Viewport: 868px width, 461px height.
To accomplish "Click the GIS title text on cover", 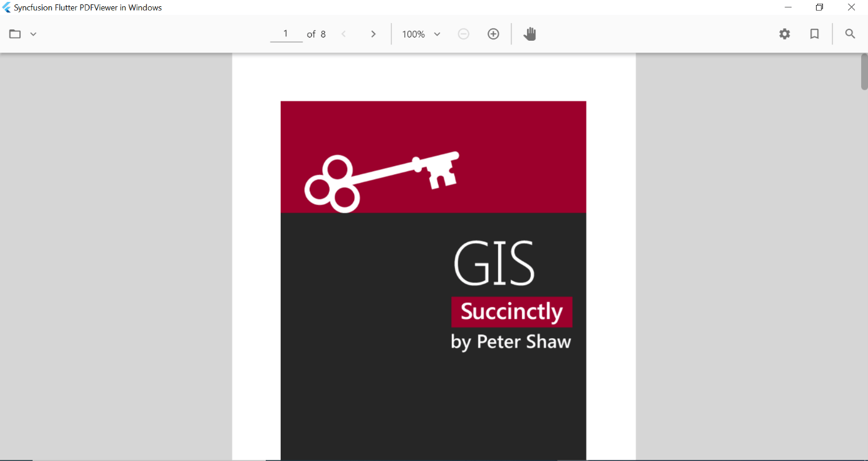I will tap(494, 264).
